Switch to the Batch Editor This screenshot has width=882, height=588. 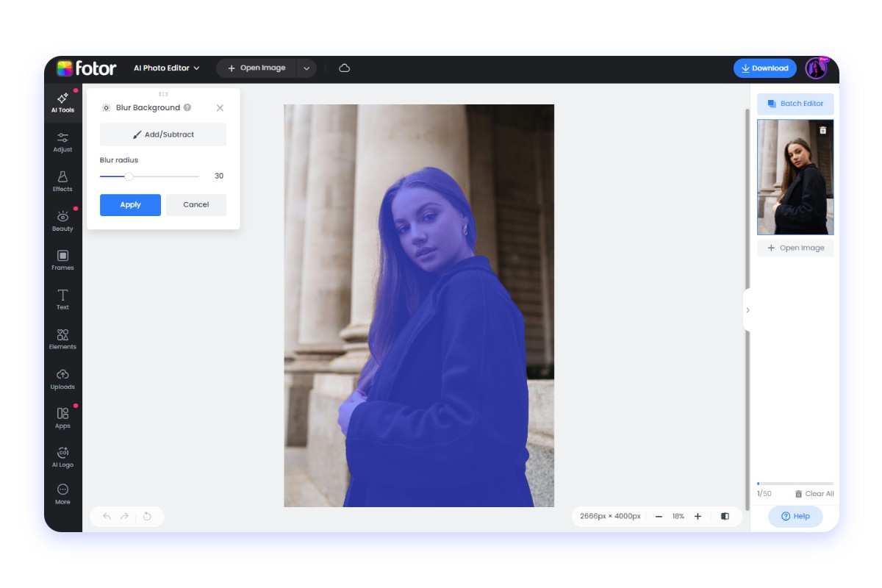tap(795, 104)
